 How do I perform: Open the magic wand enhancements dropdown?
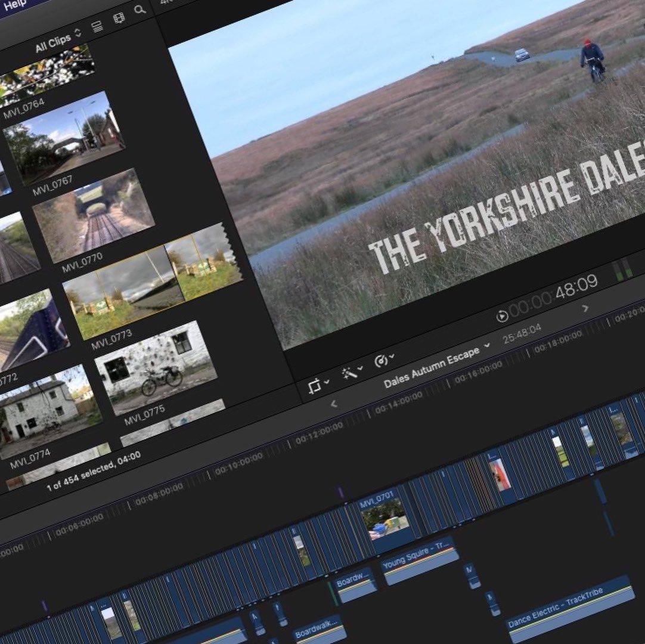point(352,373)
